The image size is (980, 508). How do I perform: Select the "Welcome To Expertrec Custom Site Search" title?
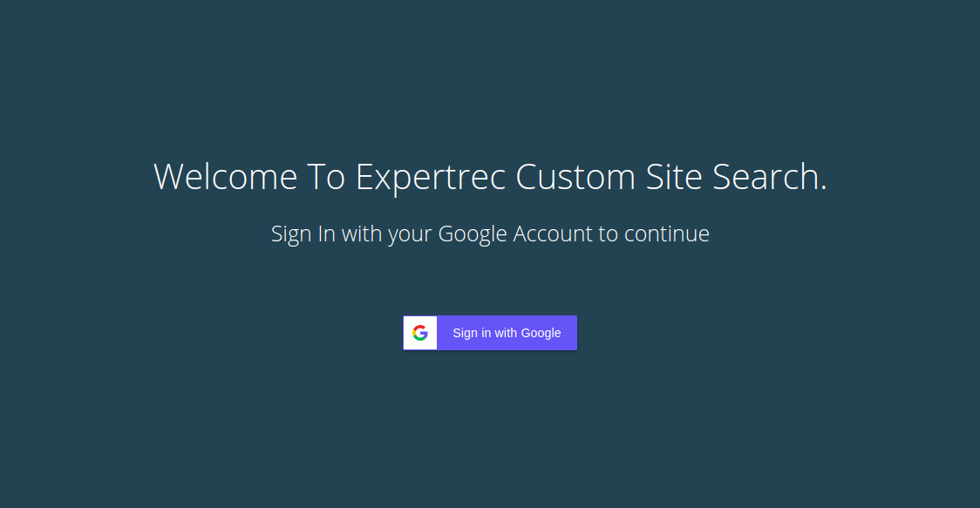(490, 177)
